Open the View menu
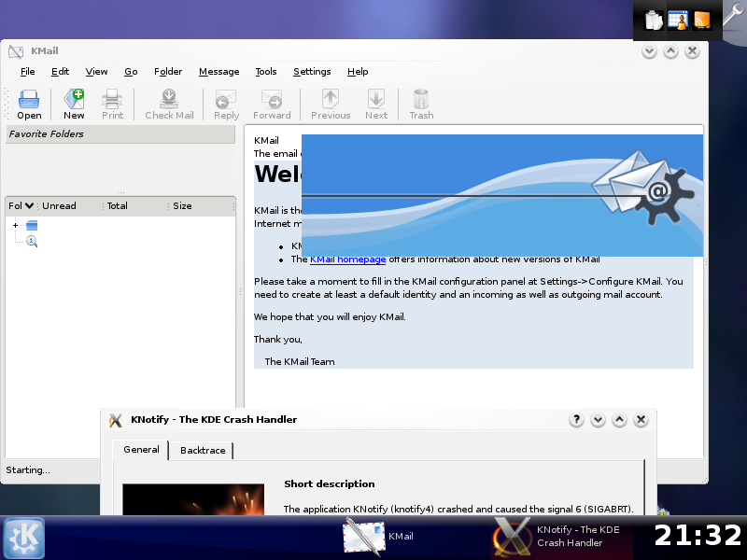The width and height of the screenshot is (747, 560). point(96,72)
